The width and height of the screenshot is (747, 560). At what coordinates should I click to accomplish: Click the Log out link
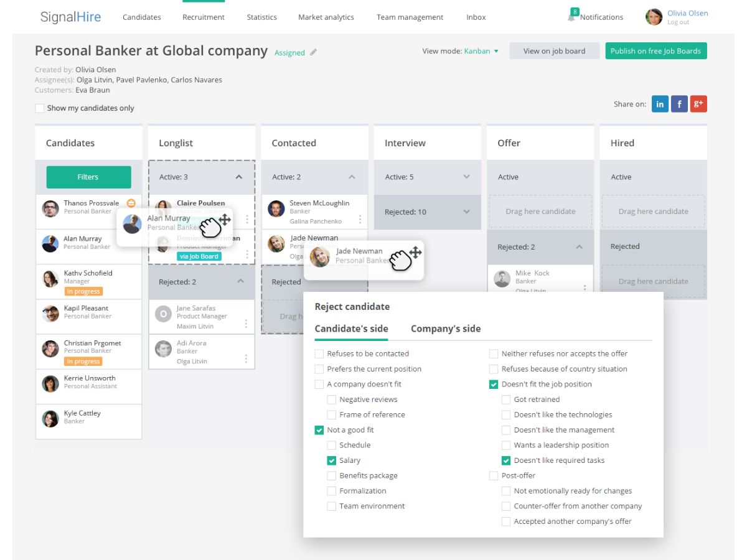(678, 22)
